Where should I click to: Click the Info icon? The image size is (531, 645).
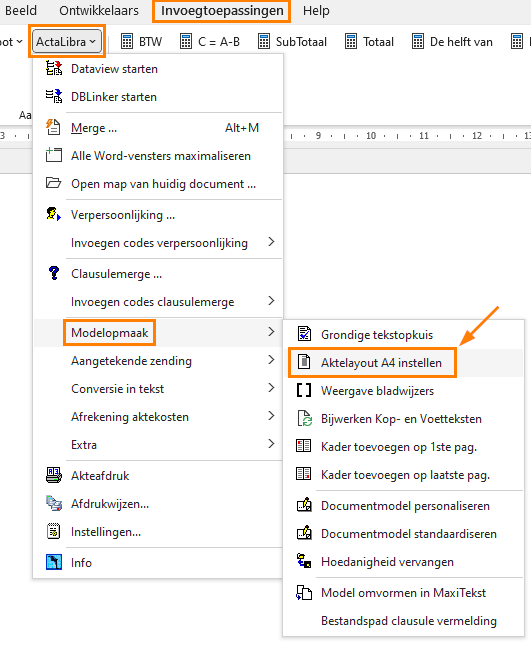point(54,562)
